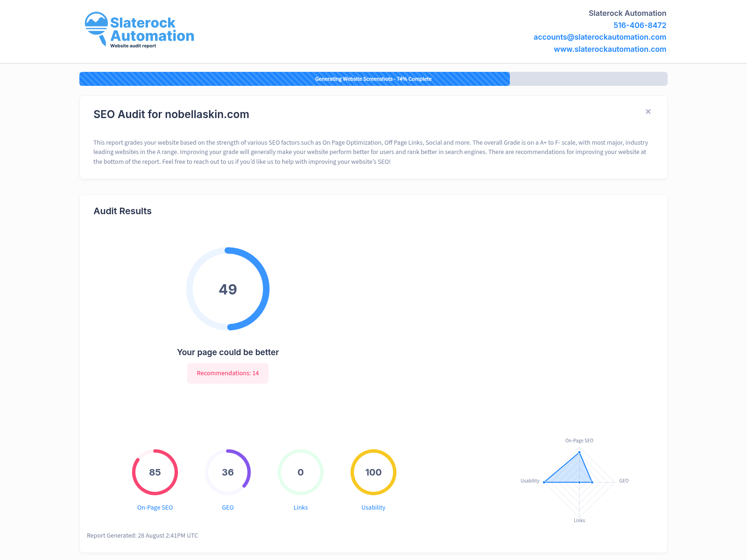Click the Usability score ring showing 100
The width and height of the screenshot is (747, 560).
pyautogui.click(x=373, y=472)
